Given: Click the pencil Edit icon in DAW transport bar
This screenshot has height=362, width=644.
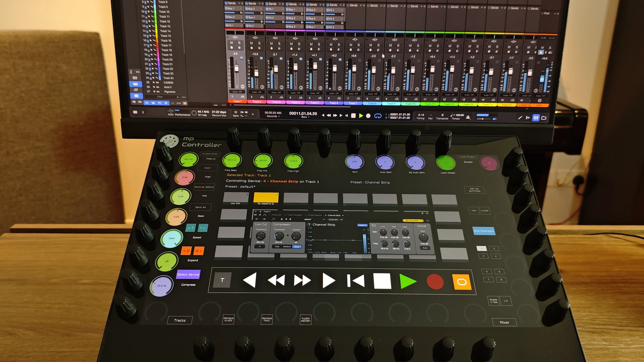Looking at the screenshot, I should [520, 118].
